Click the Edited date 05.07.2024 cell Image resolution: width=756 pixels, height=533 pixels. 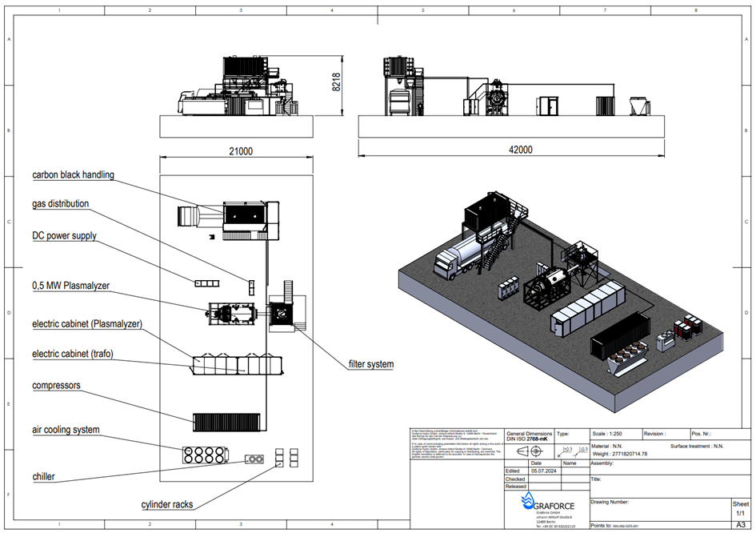tap(544, 471)
